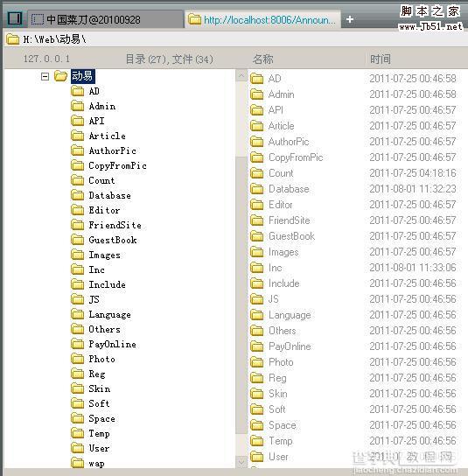The height and width of the screenshot is (476, 468).
Task: Click the folder icon in address bar
Action: click(13, 39)
